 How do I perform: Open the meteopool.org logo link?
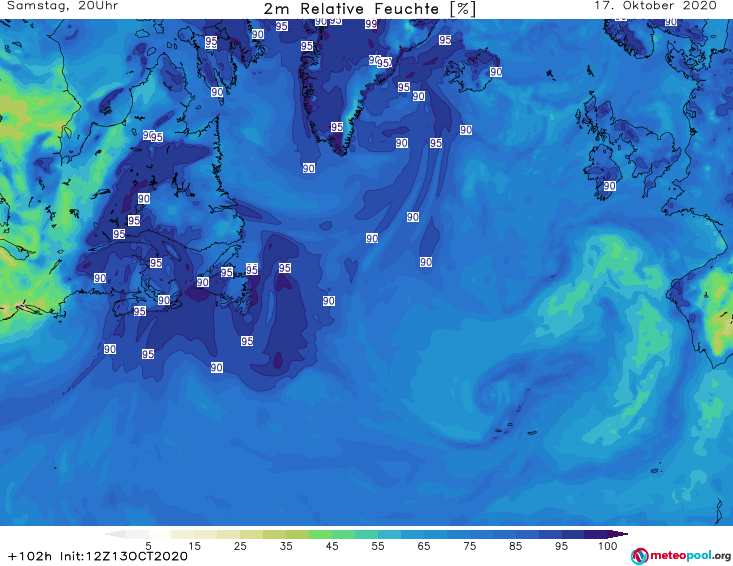coord(681,556)
